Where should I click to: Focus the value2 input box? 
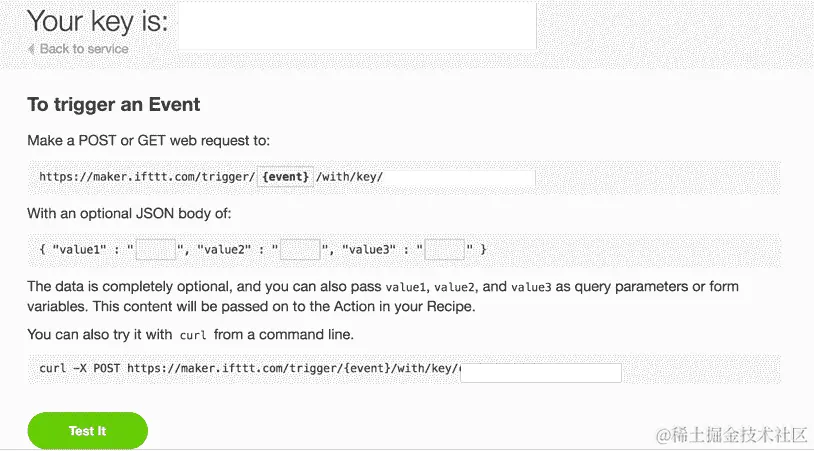click(x=300, y=249)
